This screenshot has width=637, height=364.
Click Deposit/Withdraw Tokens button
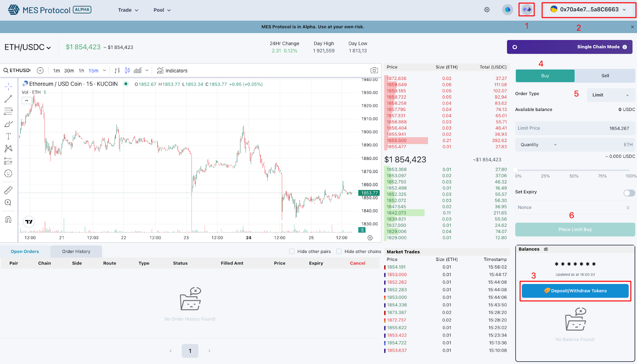tap(575, 291)
